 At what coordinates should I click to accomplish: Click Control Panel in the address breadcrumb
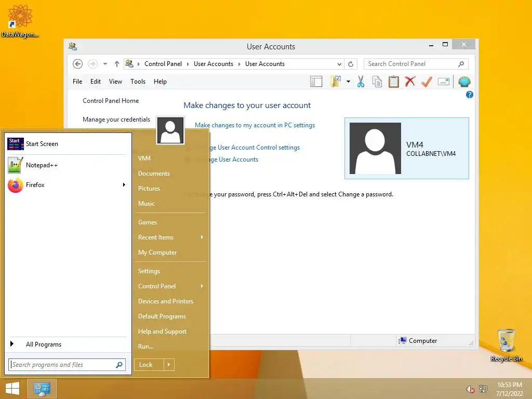[163, 64]
